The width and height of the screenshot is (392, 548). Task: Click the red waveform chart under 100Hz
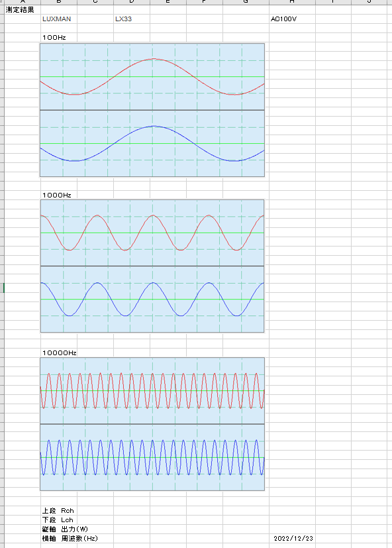pyautogui.click(x=152, y=77)
